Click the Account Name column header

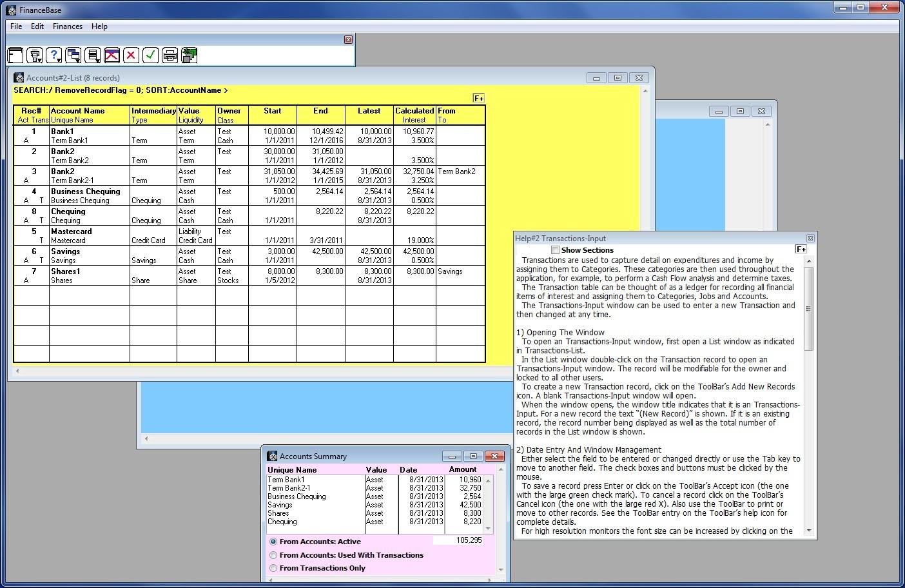pyautogui.click(x=77, y=111)
